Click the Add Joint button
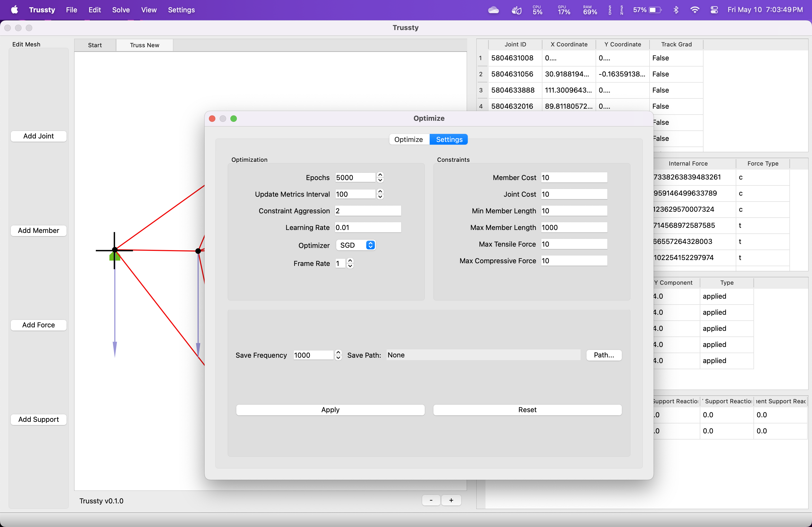Image resolution: width=812 pixels, height=527 pixels. click(x=39, y=136)
